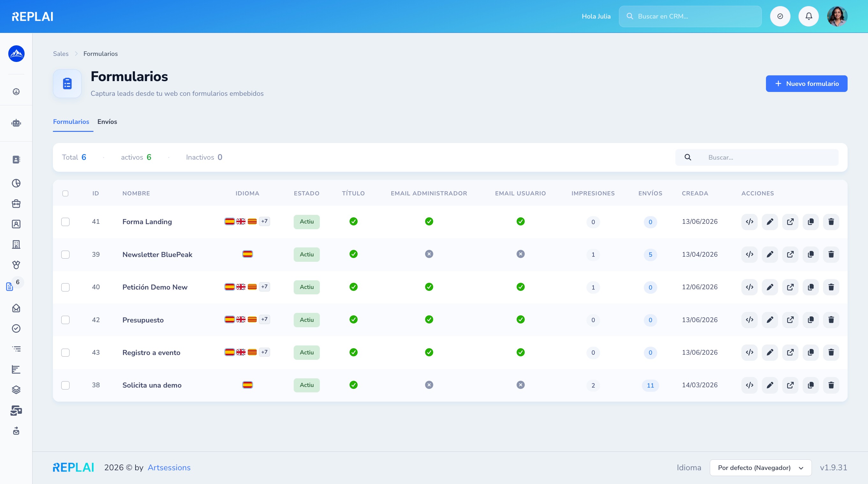Image resolution: width=868 pixels, height=484 pixels.
Task: Open the Idioma language dropdown in footer
Action: tap(761, 467)
